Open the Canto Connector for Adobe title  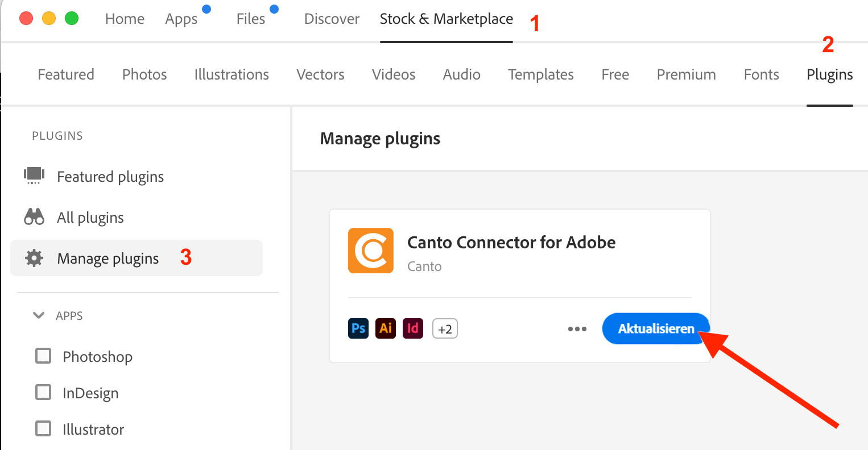point(511,243)
